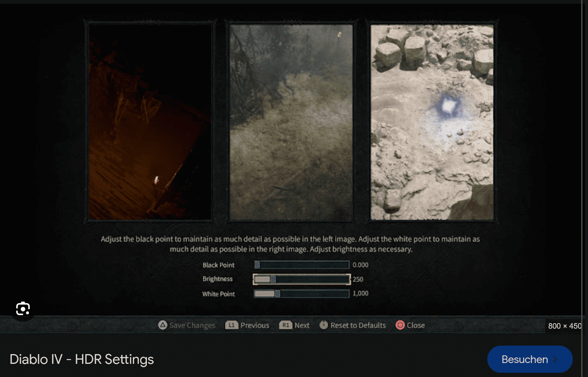The width and height of the screenshot is (588, 377).
Task: Click the L1 Previous button icon
Action: [231, 325]
